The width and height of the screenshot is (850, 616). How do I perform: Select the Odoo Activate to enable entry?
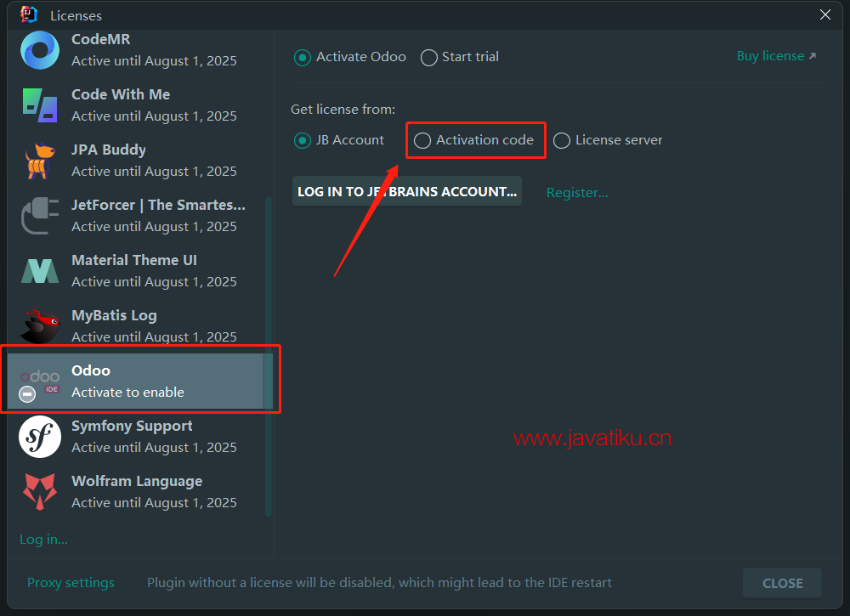139,381
